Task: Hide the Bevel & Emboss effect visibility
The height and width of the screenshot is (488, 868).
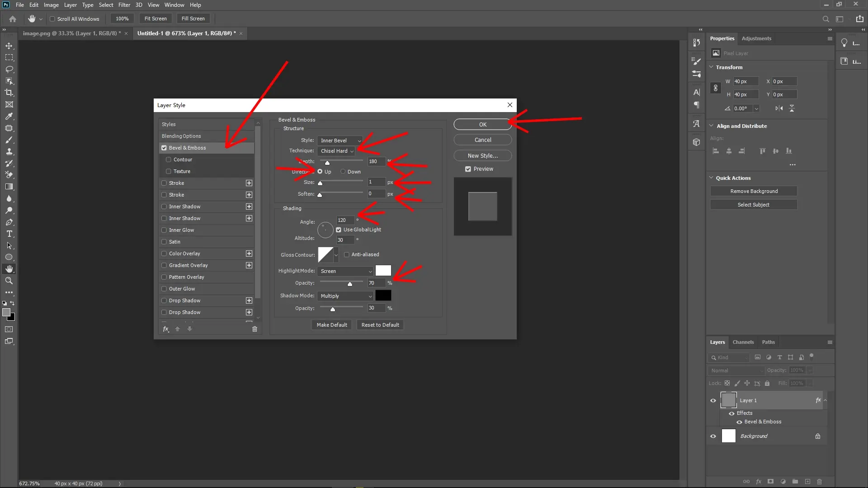Action: pos(740,422)
